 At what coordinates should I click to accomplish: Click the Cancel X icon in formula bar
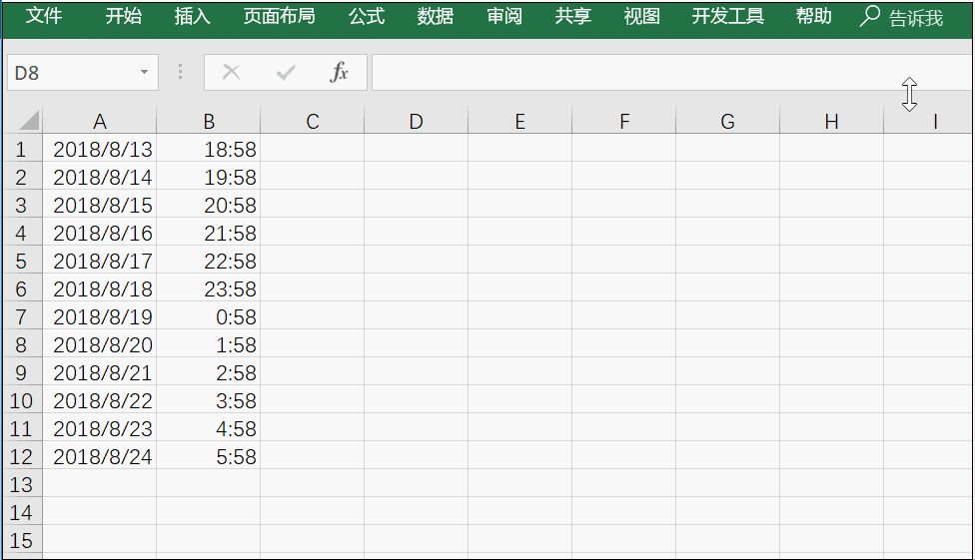tap(232, 73)
